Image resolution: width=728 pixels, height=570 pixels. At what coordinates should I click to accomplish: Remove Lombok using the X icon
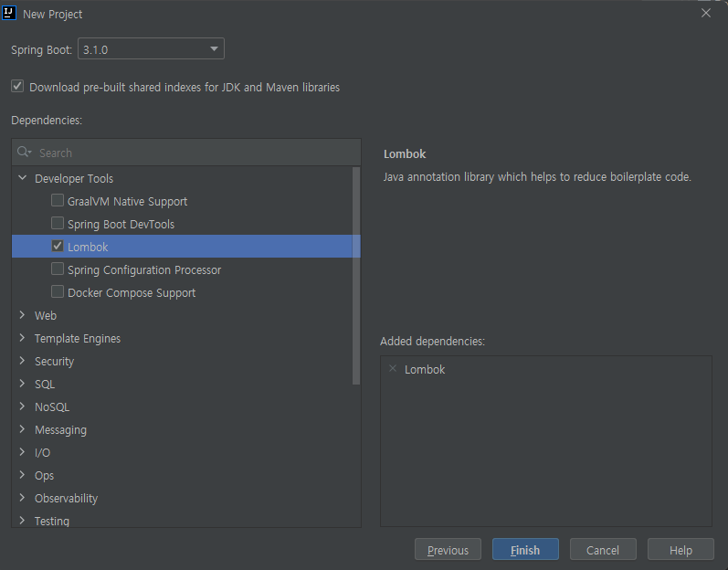393,369
